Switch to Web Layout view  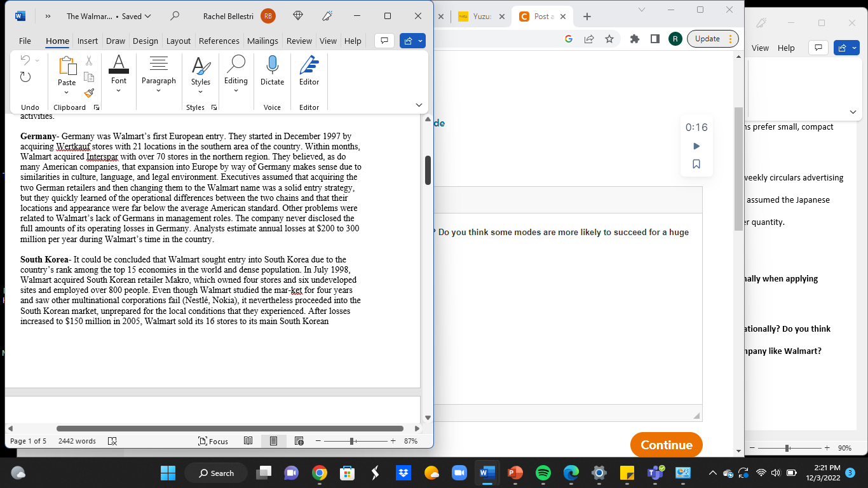coord(299,441)
